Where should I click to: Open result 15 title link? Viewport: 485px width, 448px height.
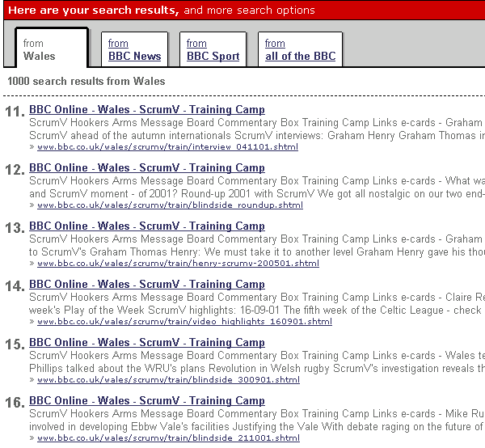click(x=147, y=342)
